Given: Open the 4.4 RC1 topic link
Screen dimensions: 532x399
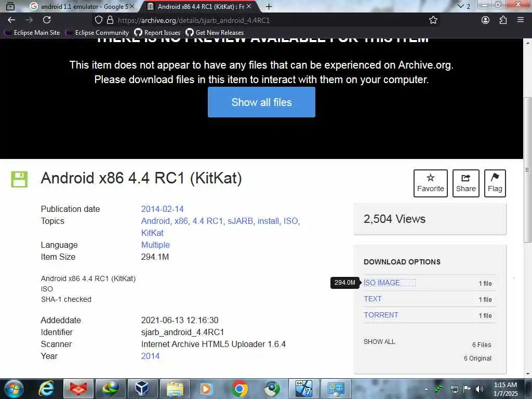Looking at the screenshot, I should pos(207,221).
